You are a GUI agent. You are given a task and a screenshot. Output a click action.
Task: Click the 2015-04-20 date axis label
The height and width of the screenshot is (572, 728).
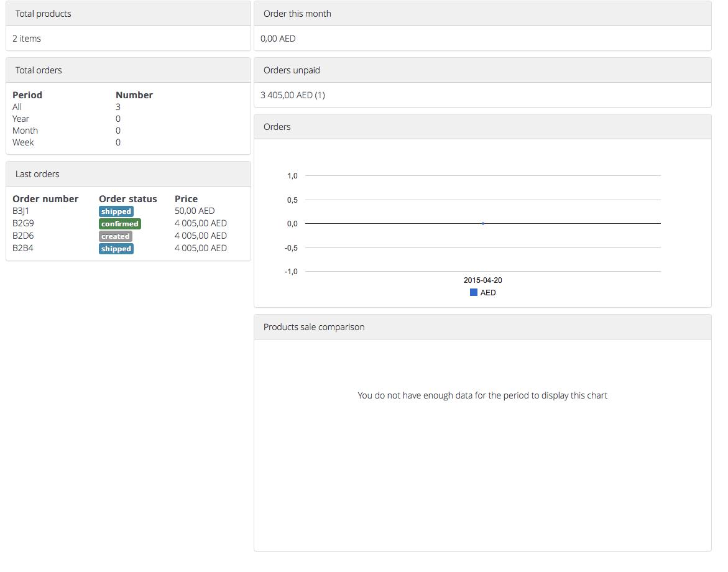click(x=483, y=280)
